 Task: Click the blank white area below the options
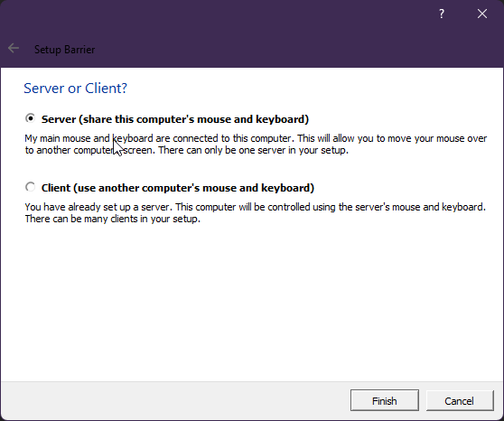coord(252,303)
